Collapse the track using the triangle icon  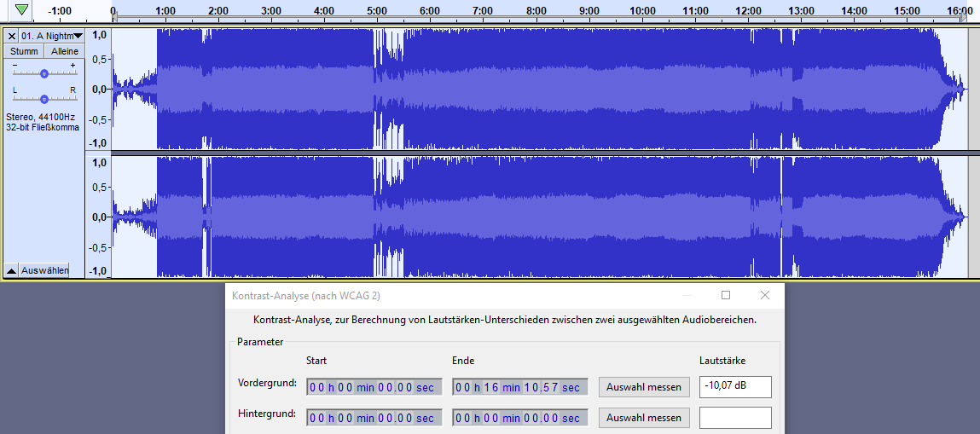point(11,270)
